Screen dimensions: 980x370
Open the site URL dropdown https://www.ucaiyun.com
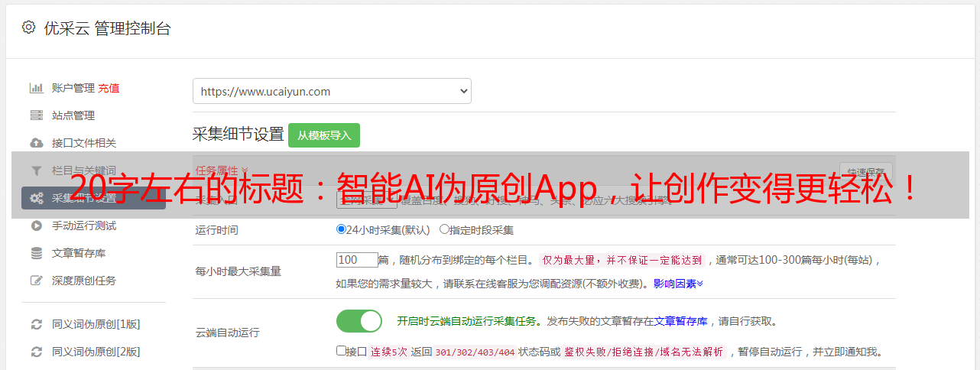tap(332, 91)
